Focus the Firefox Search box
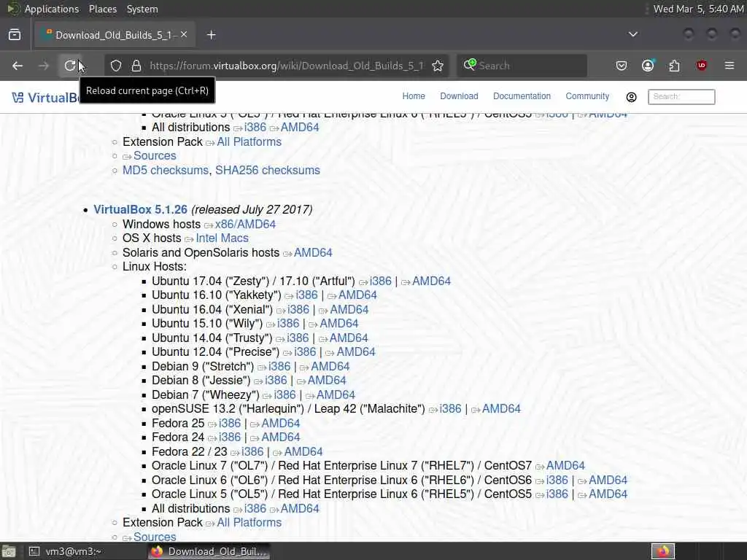Image resolution: width=747 pixels, height=560 pixels. pyautogui.click(x=522, y=66)
